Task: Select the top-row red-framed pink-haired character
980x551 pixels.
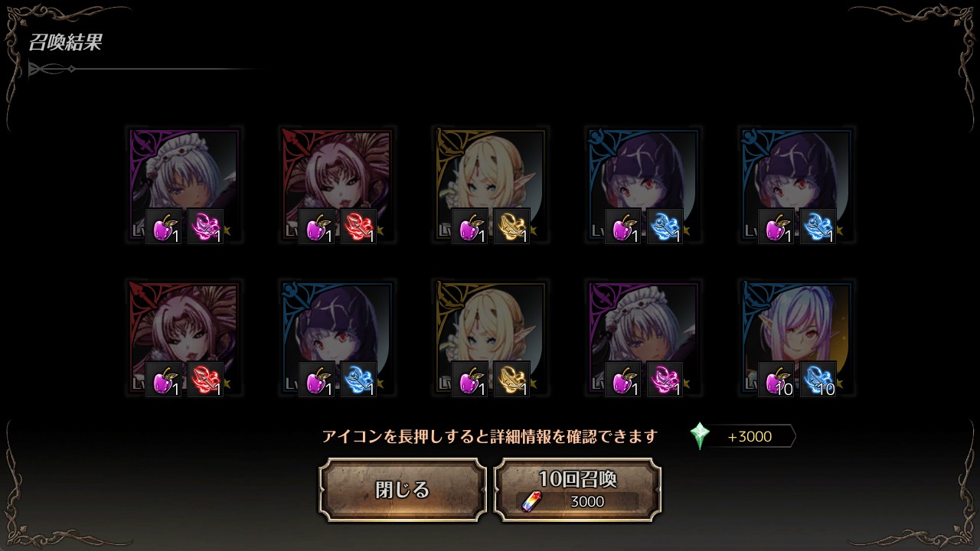Action: (x=337, y=184)
